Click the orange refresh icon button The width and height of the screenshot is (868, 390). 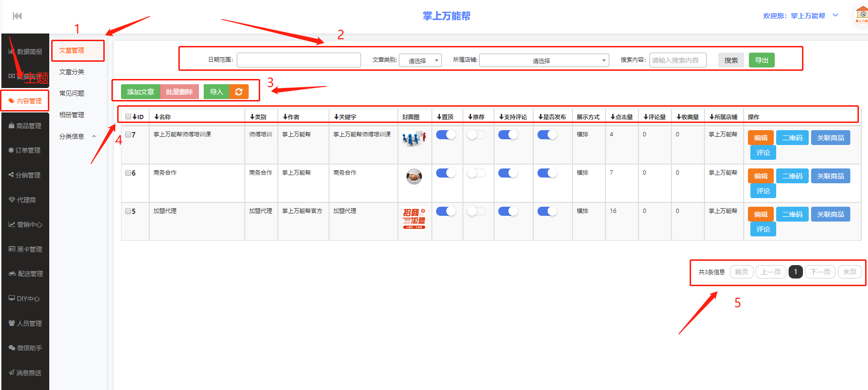[239, 92]
